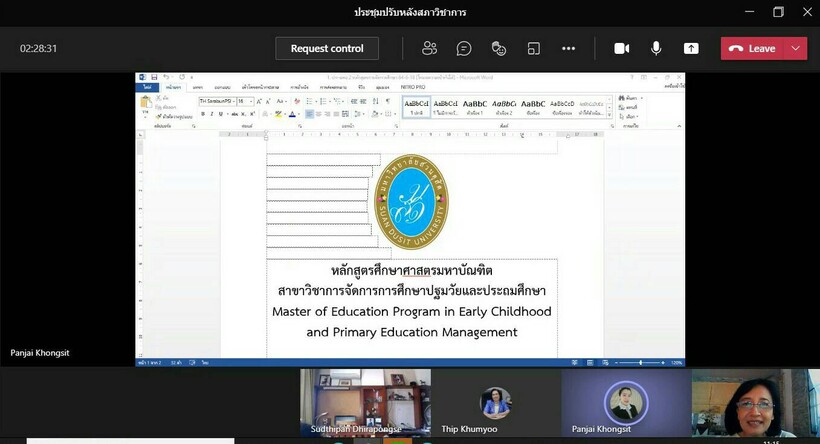Adjust the Word zoom slider
The height and width of the screenshot is (444, 820).
click(x=640, y=362)
